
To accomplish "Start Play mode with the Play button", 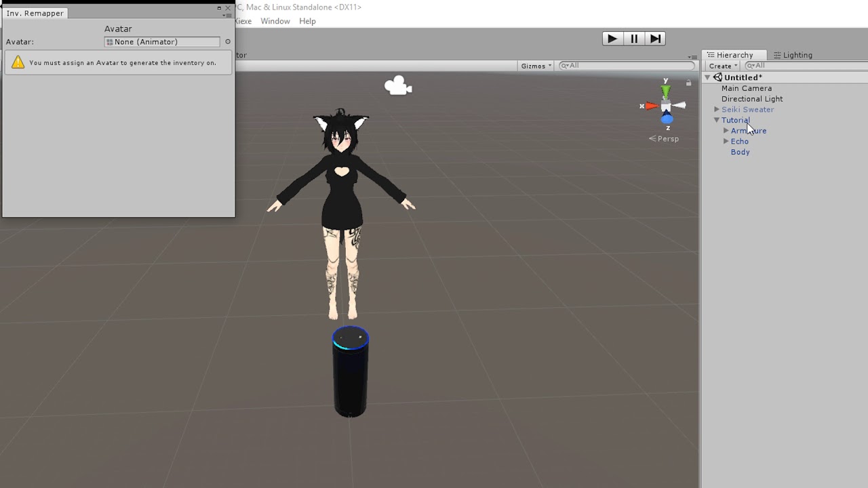I will [612, 39].
